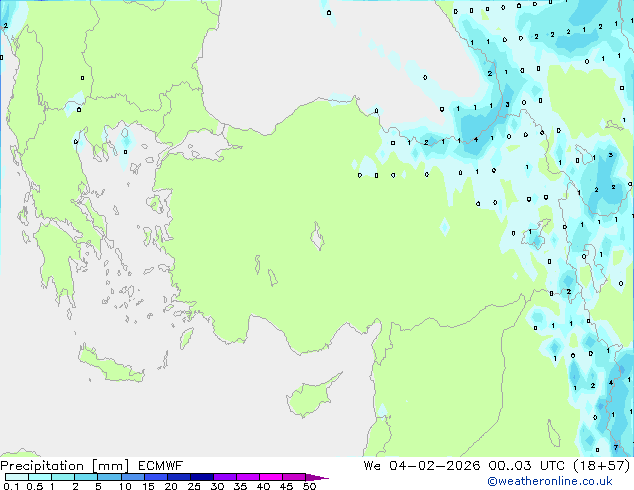Click the 'ECMWF' model label
The image size is (634, 490).
(x=161, y=466)
